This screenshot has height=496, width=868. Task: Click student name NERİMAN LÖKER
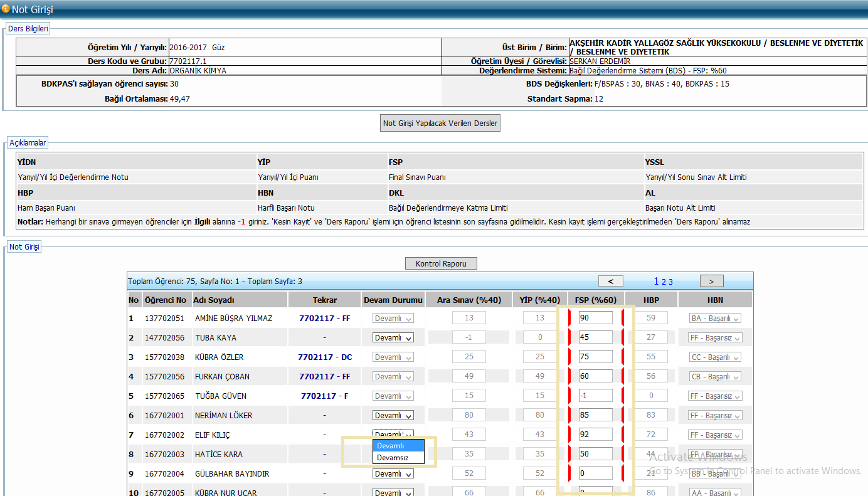click(225, 415)
